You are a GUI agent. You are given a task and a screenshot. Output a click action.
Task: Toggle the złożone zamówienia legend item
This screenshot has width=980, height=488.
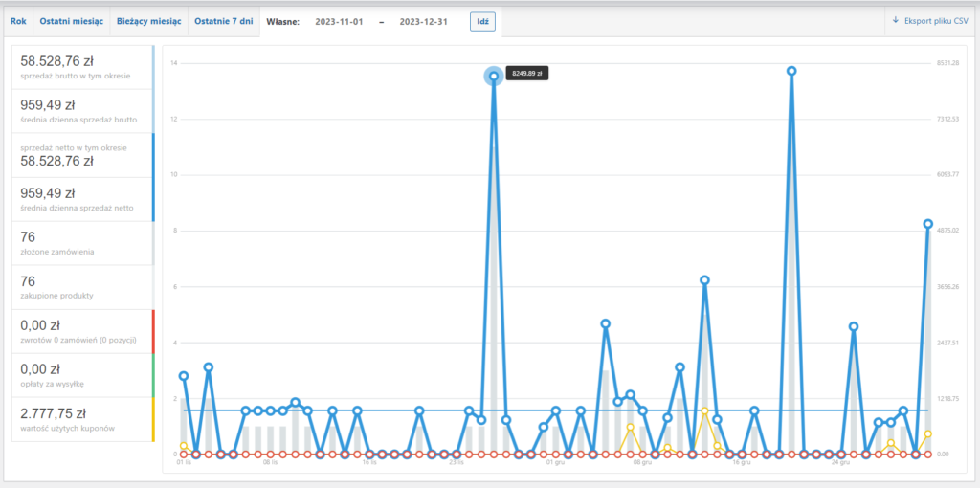coord(82,242)
